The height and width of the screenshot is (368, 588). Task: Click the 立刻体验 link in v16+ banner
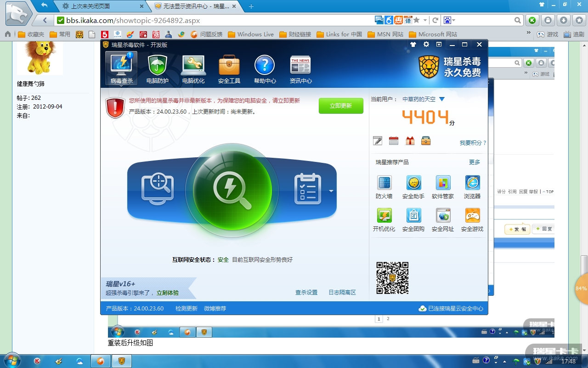(x=168, y=293)
